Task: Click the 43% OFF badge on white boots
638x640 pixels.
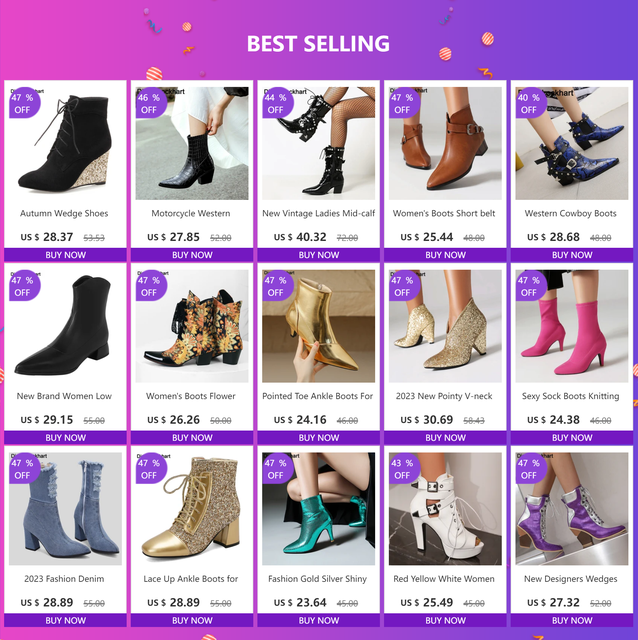Action: 404,469
